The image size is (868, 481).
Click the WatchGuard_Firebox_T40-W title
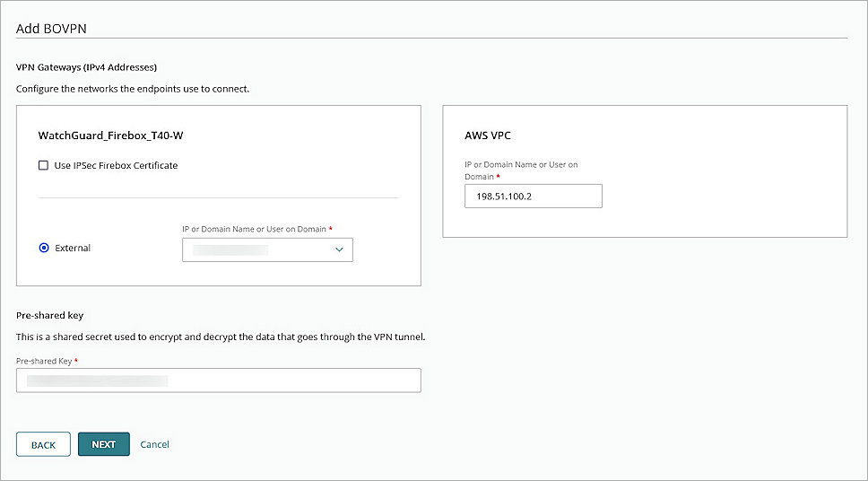[110, 136]
